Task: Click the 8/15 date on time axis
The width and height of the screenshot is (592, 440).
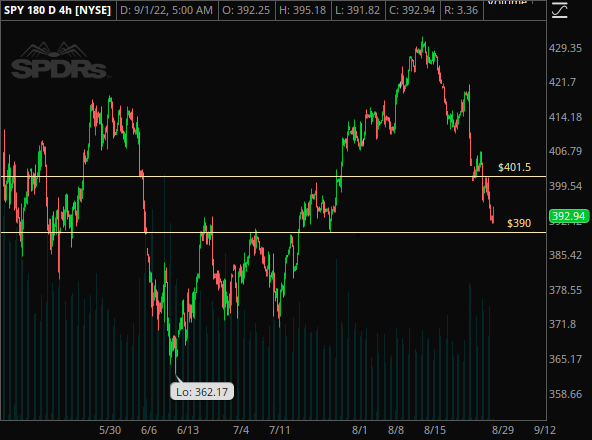Action: click(435, 430)
